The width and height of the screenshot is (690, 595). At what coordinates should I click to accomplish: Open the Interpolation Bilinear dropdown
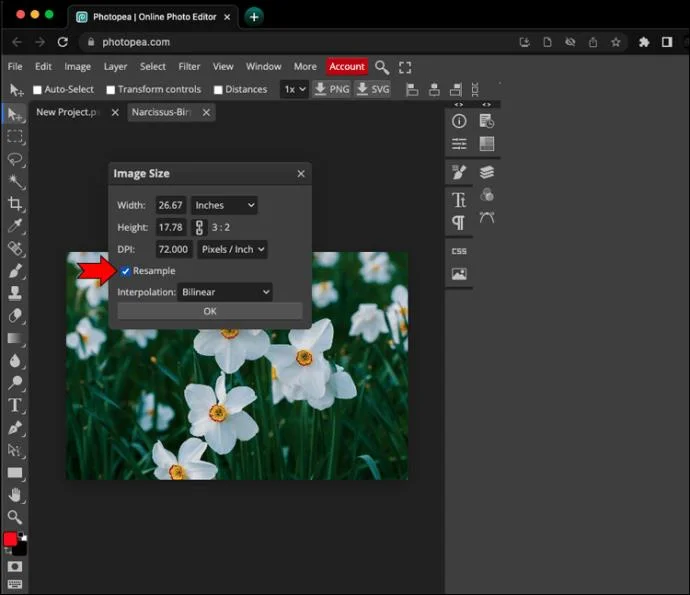point(225,292)
